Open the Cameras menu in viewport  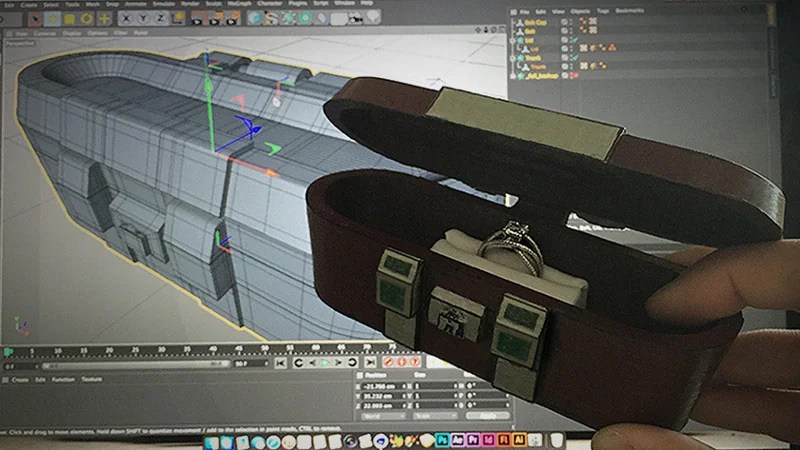44,34
